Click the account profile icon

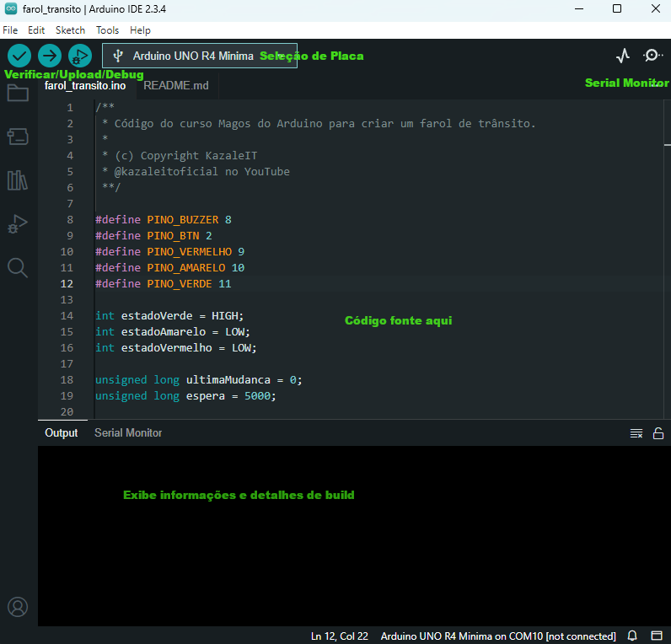pos(18,607)
